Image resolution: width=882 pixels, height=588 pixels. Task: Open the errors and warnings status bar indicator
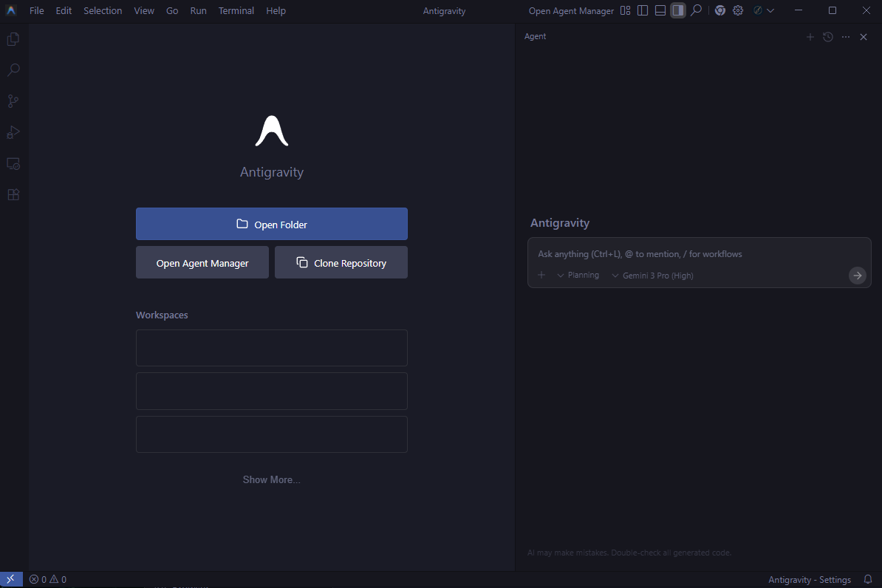point(48,580)
